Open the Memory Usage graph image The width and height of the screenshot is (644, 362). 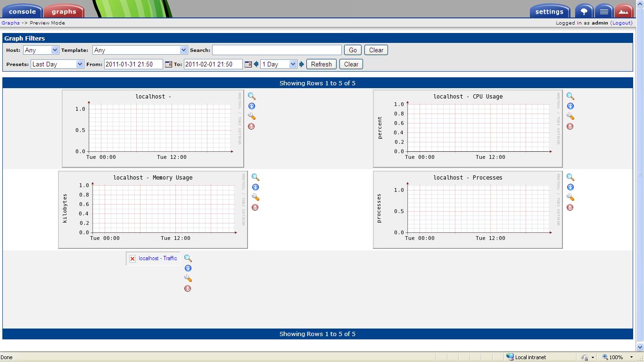(153, 210)
